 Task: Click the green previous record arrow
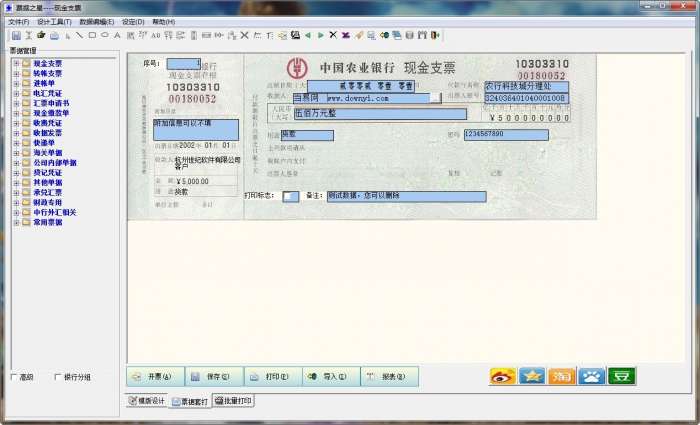tap(308, 35)
